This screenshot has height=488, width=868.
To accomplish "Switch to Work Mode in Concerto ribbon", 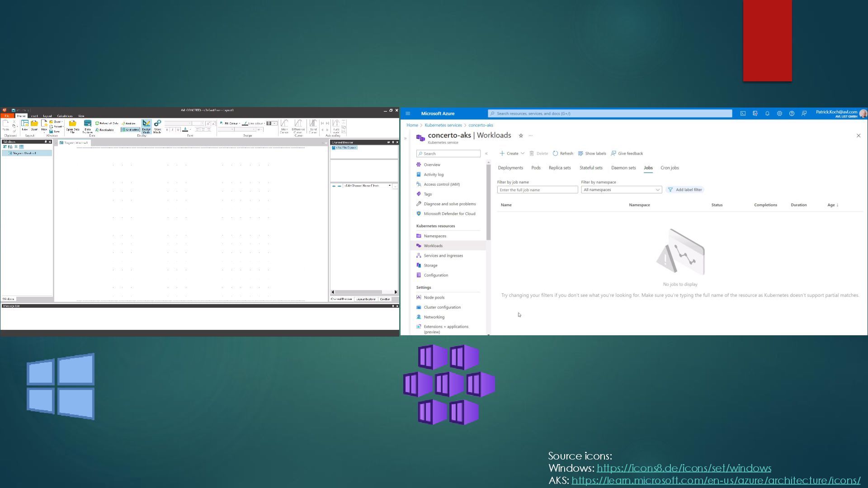I will point(157,127).
